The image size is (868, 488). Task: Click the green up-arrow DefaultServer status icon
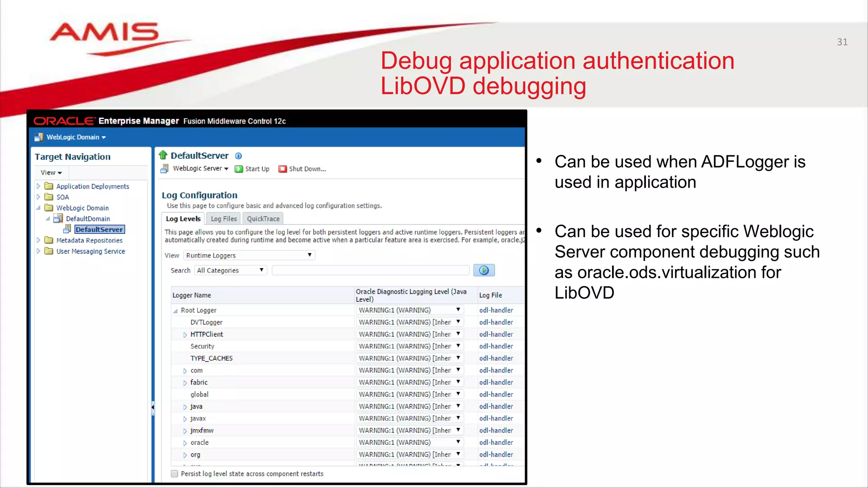point(163,155)
